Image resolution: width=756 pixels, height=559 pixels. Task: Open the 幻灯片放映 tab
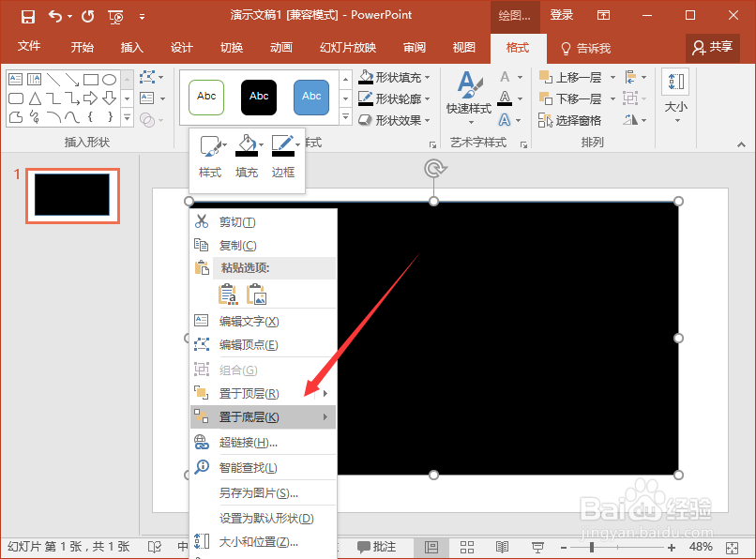point(348,47)
